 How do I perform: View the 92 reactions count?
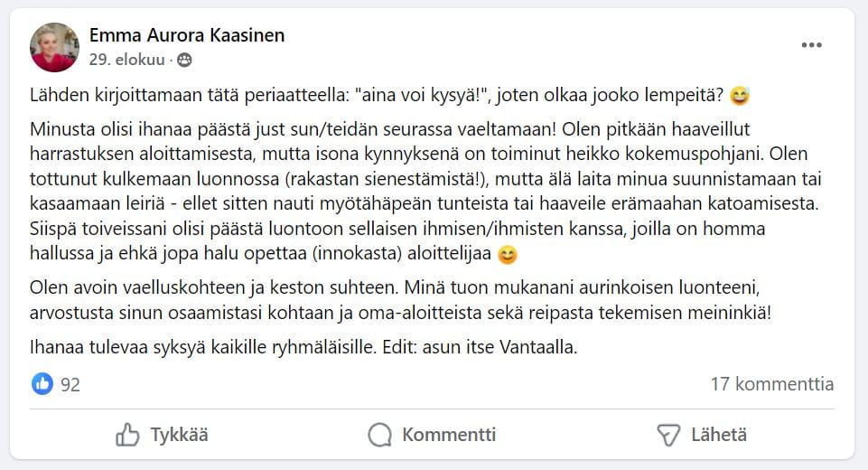coord(70,385)
